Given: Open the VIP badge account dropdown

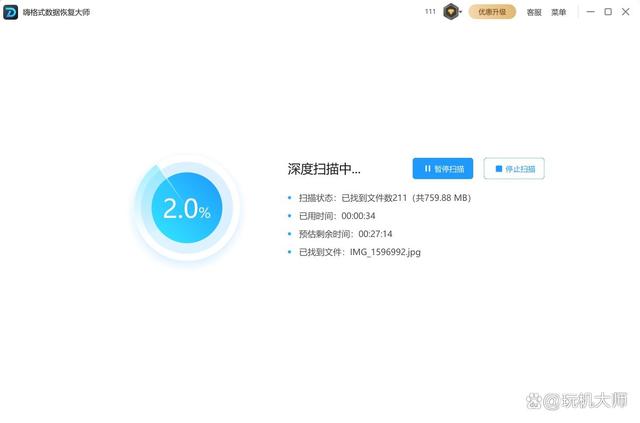Looking at the screenshot, I should click(452, 12).
